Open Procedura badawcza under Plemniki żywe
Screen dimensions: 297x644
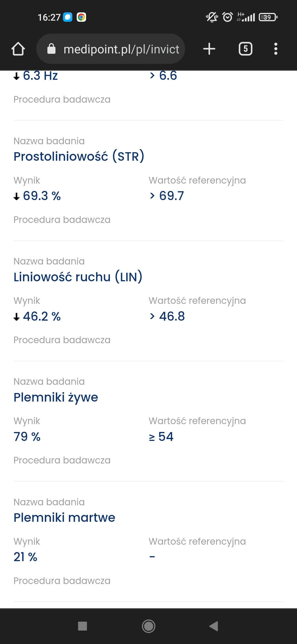click(x=62, y=460)
